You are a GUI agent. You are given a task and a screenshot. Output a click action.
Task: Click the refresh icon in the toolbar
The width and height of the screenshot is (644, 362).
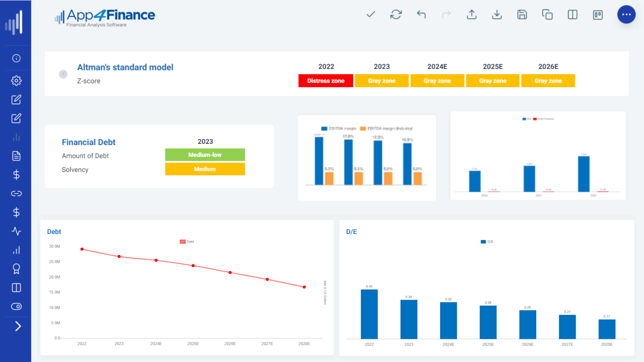point(396,15)
